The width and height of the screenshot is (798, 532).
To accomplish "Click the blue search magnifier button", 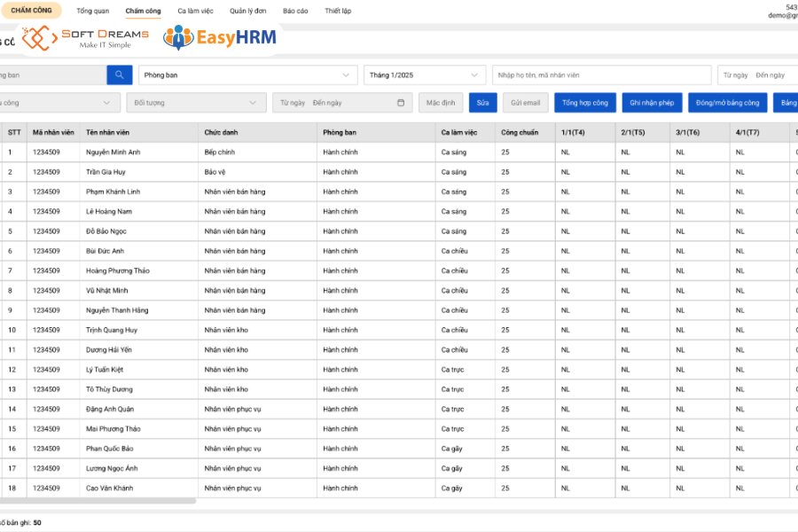I will pos(120,74).
